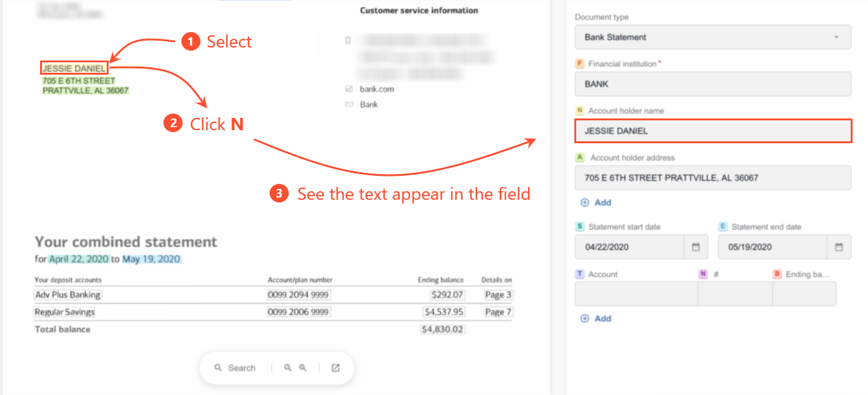Click the Statement start date field

click(x=629, y=247)
